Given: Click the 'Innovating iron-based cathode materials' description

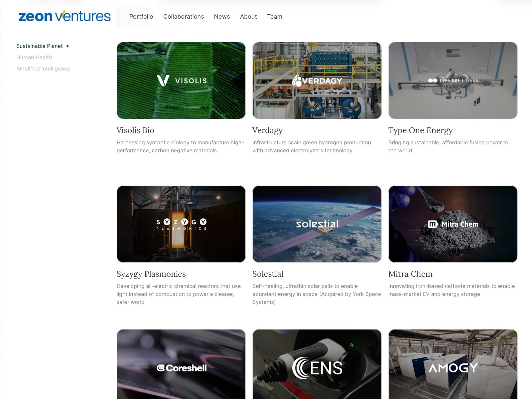Looking at the screenshot, I should (452, 290).
